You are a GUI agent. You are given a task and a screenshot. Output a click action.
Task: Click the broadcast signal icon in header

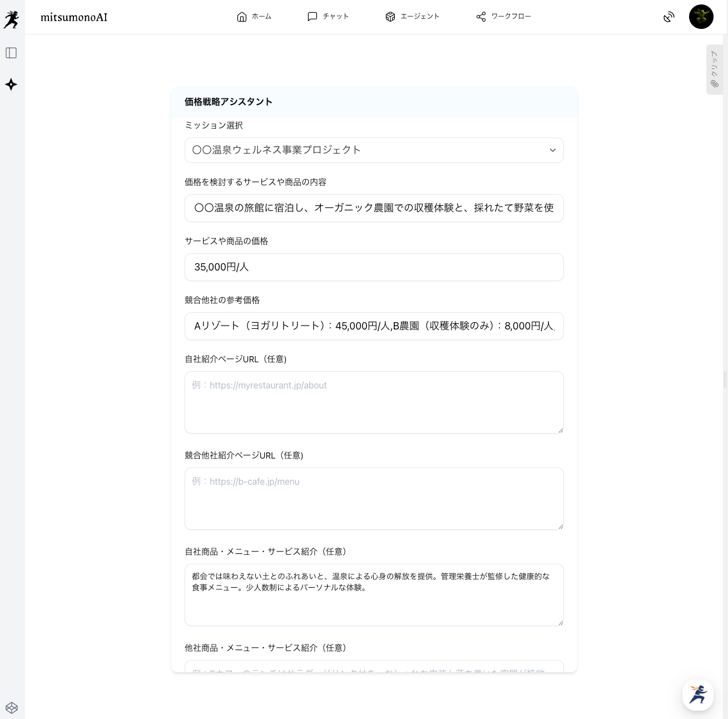coord(669,17)
